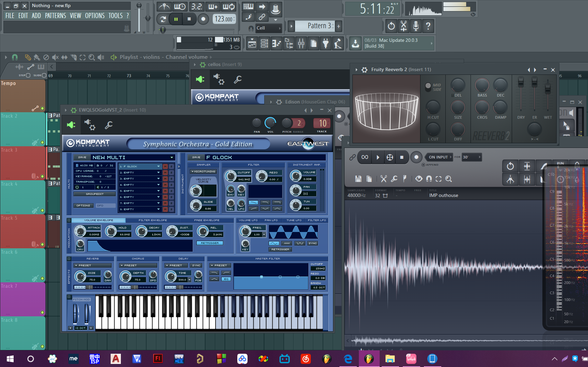588x367 pixels.
Task: Open the one-click audio recording microphone icon
Action: point(416,26)
